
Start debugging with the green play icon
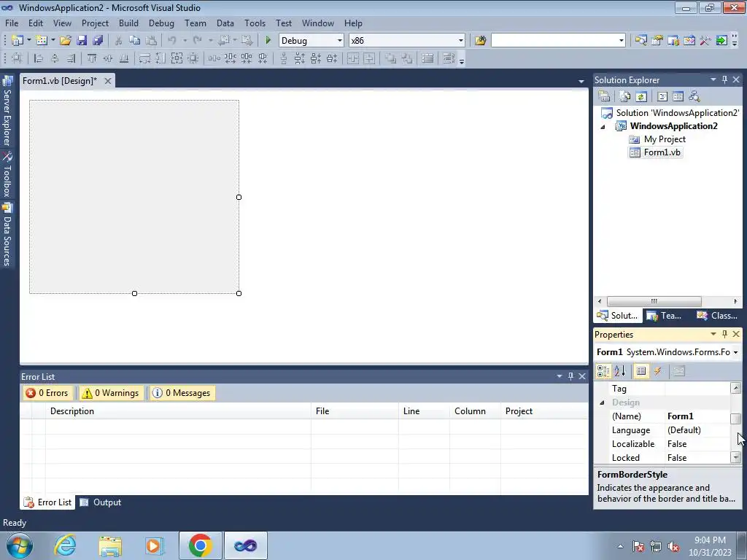pos(268,41)
